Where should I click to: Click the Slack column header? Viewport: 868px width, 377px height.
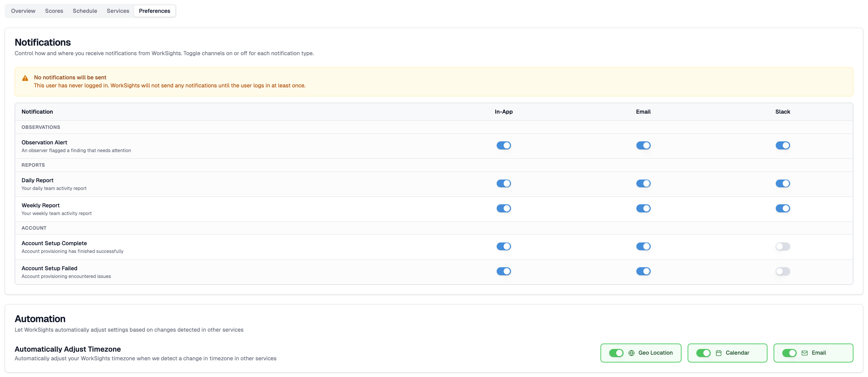(782, 112)
